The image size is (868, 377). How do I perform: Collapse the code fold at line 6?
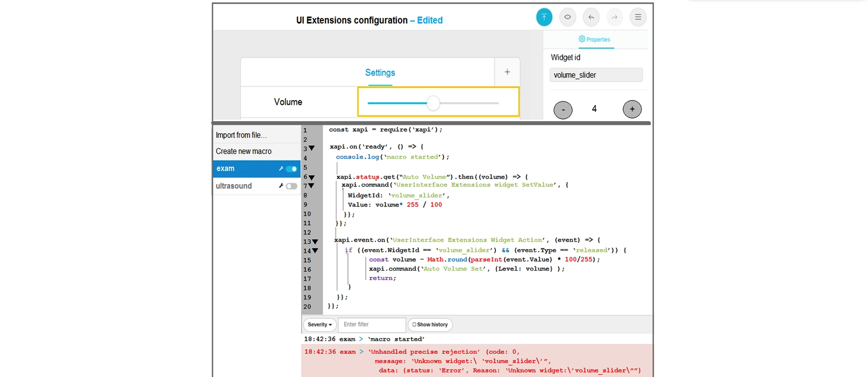coord(312,177)
